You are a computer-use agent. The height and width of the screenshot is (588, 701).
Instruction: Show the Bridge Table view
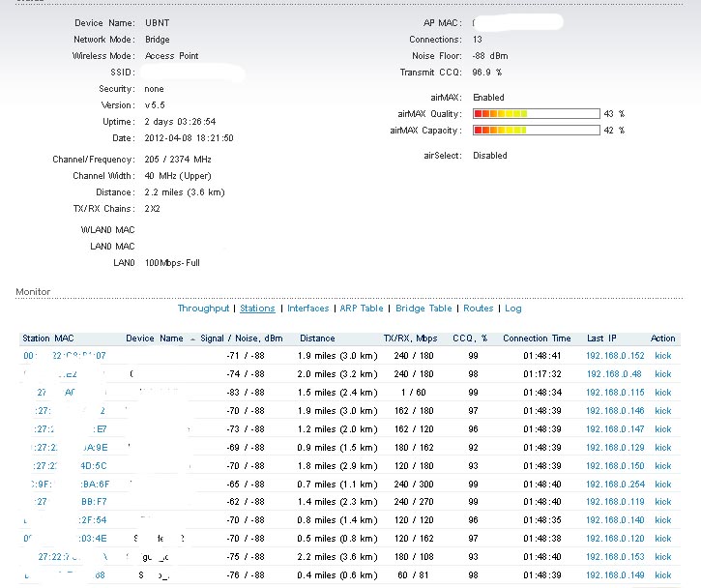click(x=424, y=309)
